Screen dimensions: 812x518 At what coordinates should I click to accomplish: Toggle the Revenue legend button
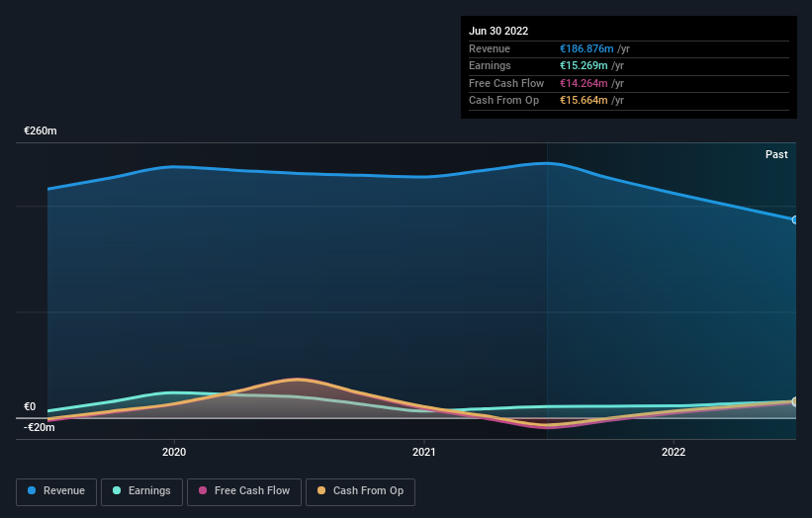click(56, 491)
